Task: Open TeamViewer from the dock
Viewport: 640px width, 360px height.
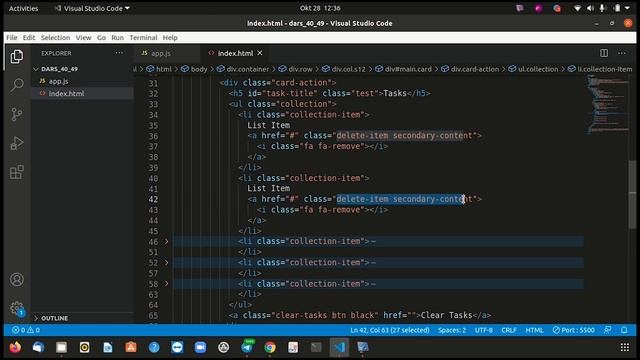Action: [x=177, y=347]
